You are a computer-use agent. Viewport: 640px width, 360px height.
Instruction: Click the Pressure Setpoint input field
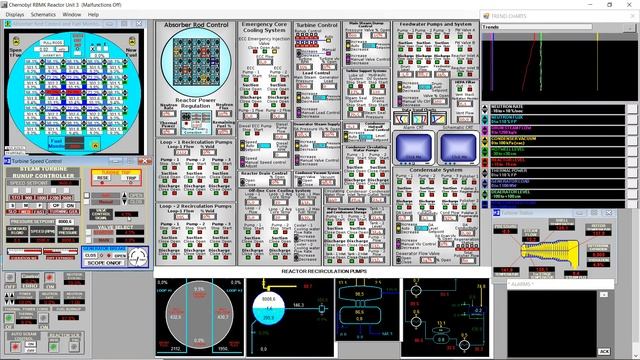pyautogui.click(x=65, y=222)
